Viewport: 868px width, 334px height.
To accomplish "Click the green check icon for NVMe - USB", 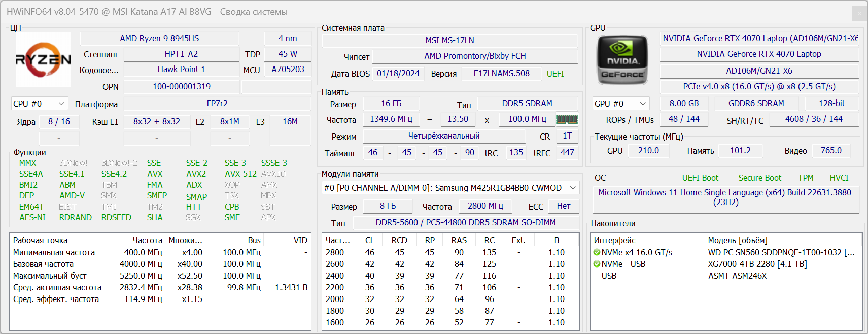I will (x=597, y=264).
